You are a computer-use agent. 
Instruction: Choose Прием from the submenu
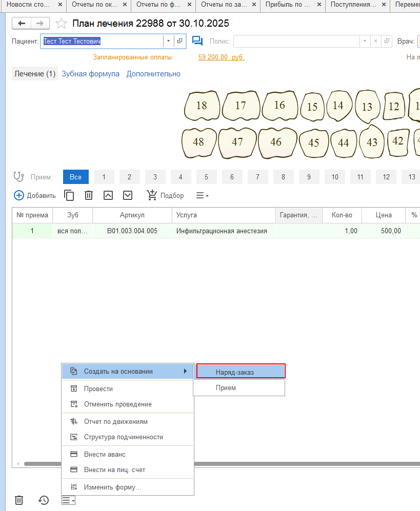239,388
